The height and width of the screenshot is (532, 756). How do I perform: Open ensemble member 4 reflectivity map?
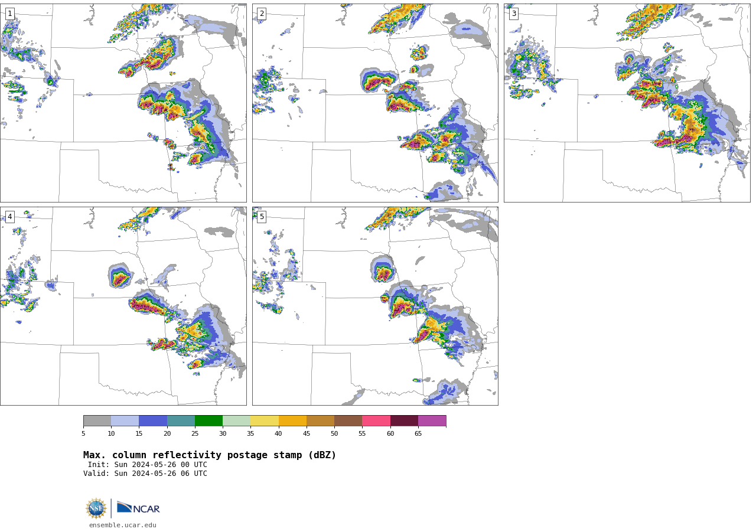tap(123, 306)
